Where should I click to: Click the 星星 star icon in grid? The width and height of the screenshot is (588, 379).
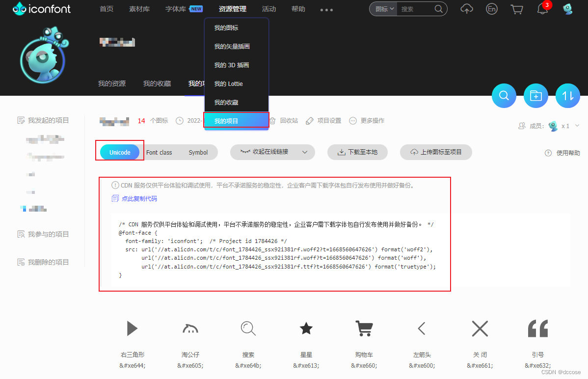point(306,328)
